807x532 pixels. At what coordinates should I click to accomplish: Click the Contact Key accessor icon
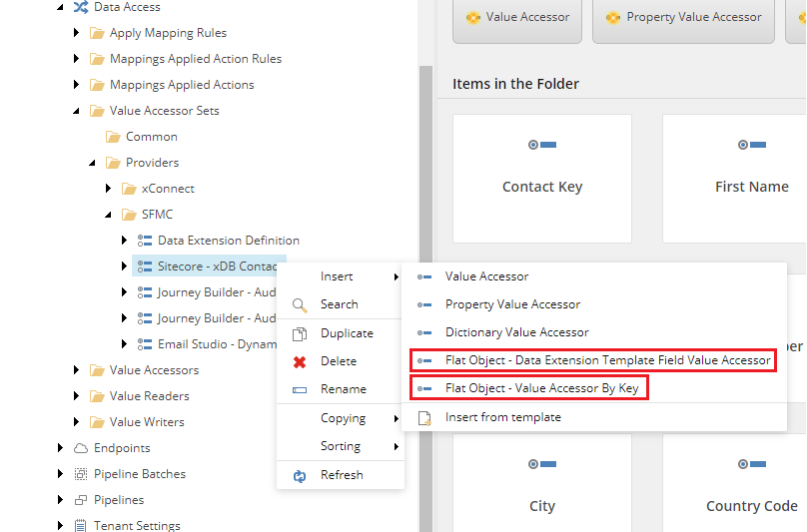(x=542, y=145)
